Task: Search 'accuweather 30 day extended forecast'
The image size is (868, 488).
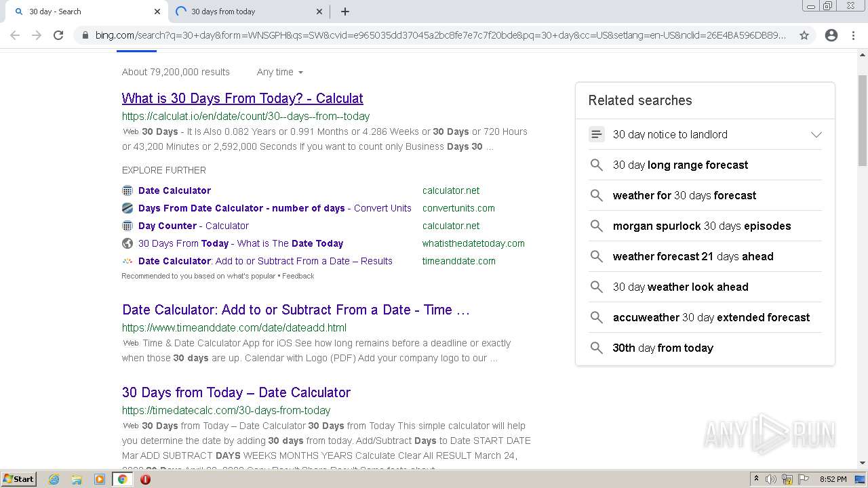Action: click(711, 317)
